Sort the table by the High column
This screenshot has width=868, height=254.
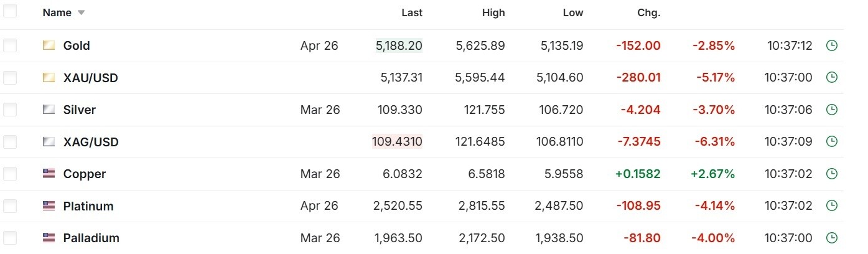pos(493,12)
